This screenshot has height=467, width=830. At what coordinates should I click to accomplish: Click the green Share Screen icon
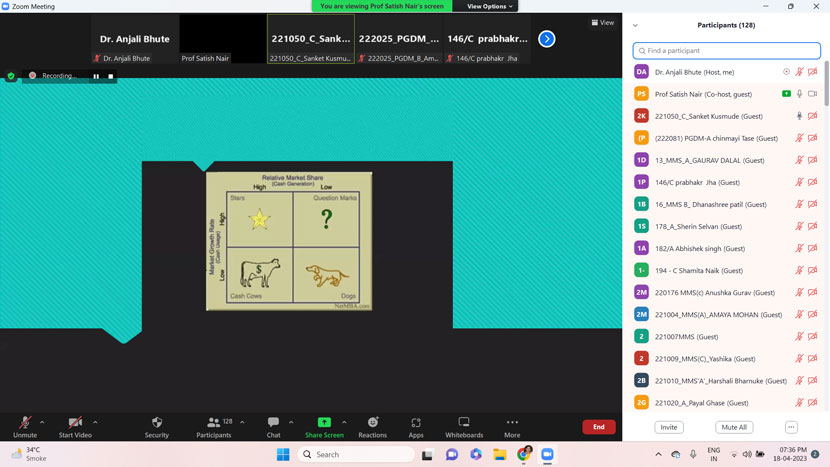324,424
